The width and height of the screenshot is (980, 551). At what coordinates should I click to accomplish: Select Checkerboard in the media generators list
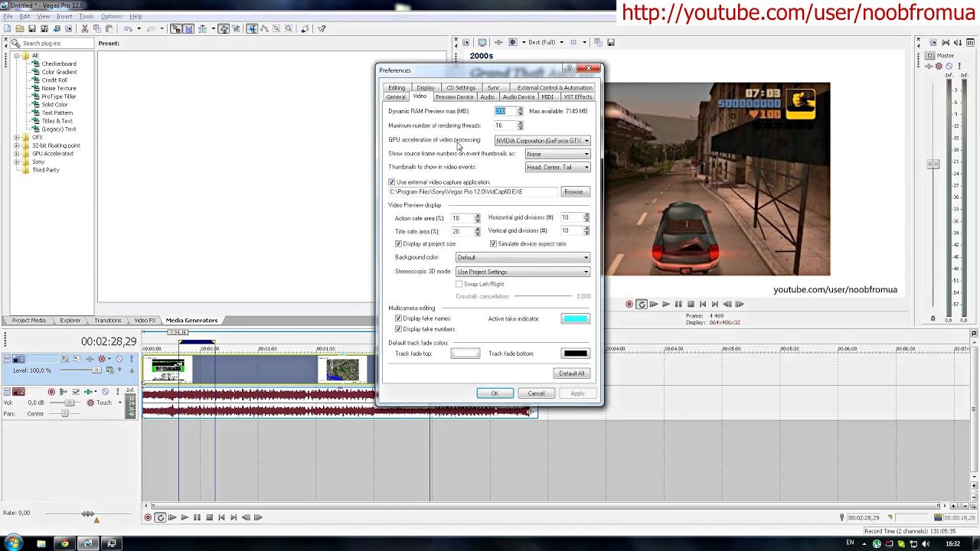pos(58,64)
